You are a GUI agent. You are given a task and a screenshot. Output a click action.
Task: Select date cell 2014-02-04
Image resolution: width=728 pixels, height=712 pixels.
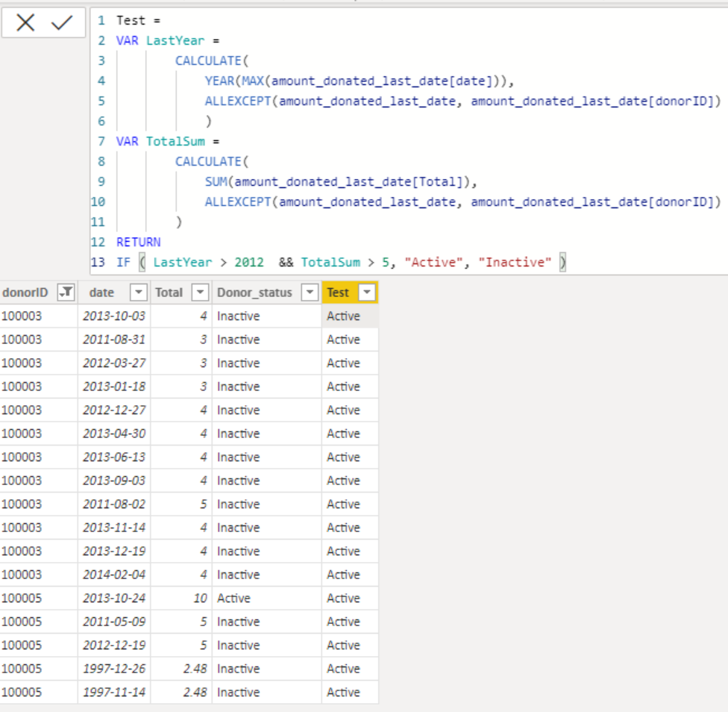click(x=114, y=575)
